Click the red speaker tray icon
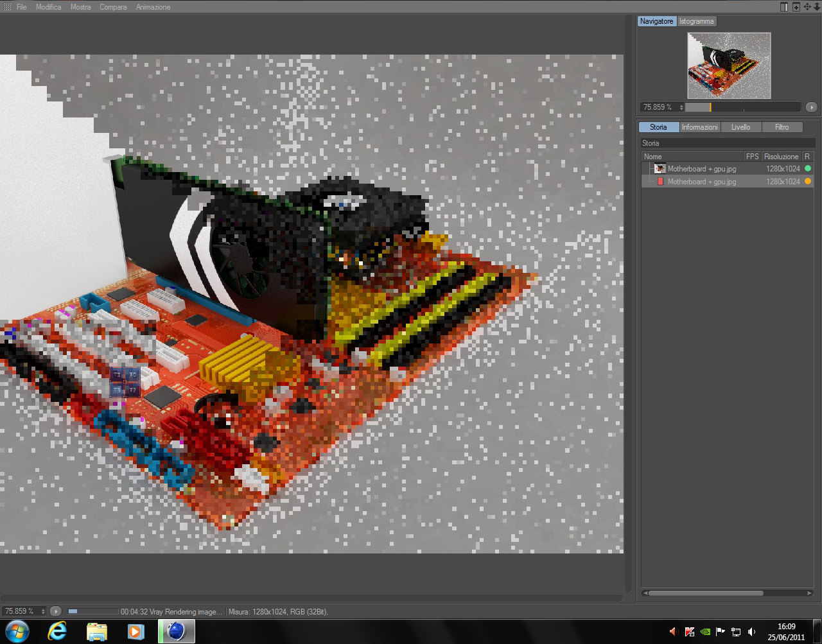The height and width of the screenshot is (644, 822). click(x=674, y=632)
